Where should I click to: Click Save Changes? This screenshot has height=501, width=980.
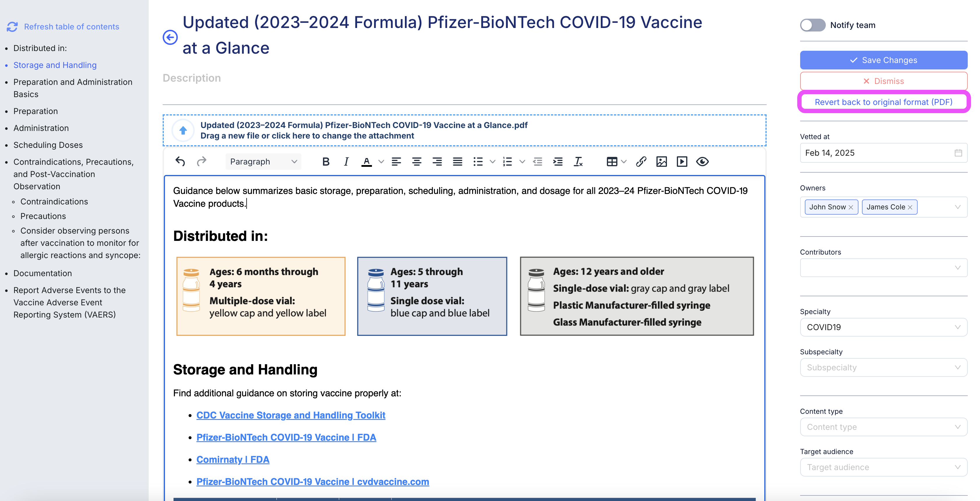(883, 60)
